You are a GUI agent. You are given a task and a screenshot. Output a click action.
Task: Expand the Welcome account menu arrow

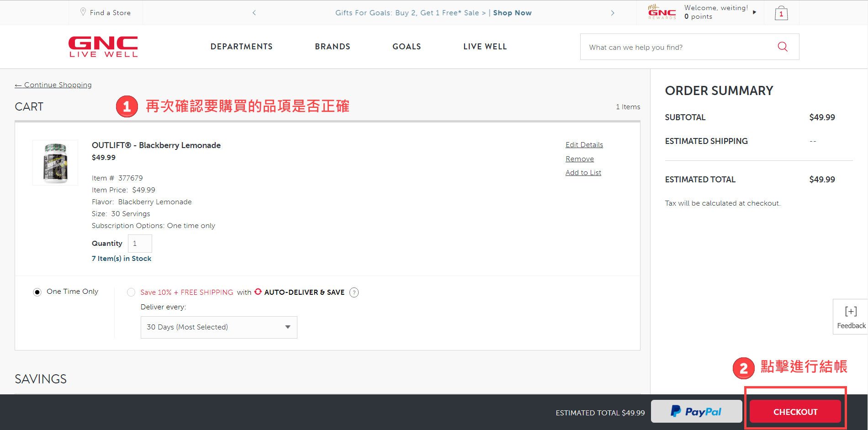754,12
